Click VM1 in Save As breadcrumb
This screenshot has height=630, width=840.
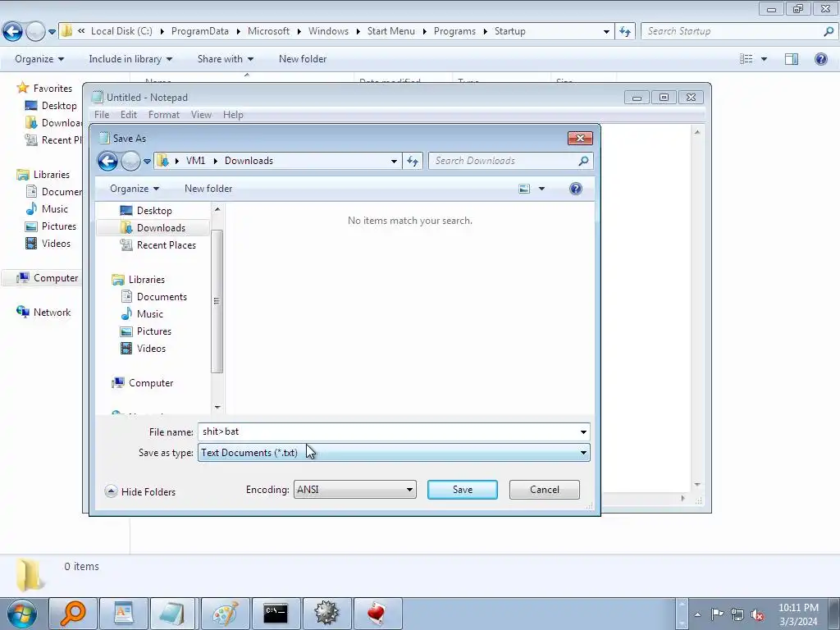point(195,161)
